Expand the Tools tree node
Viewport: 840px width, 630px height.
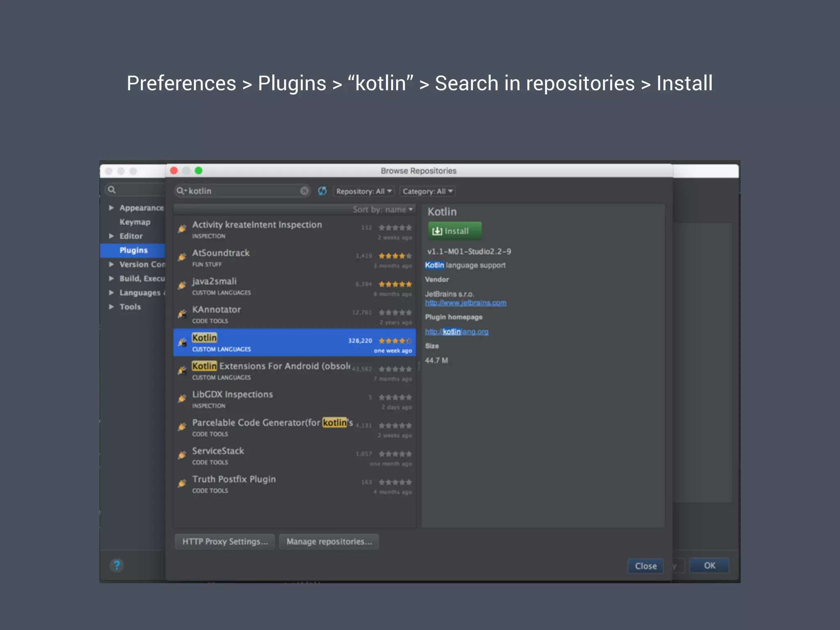coord(111,307)
